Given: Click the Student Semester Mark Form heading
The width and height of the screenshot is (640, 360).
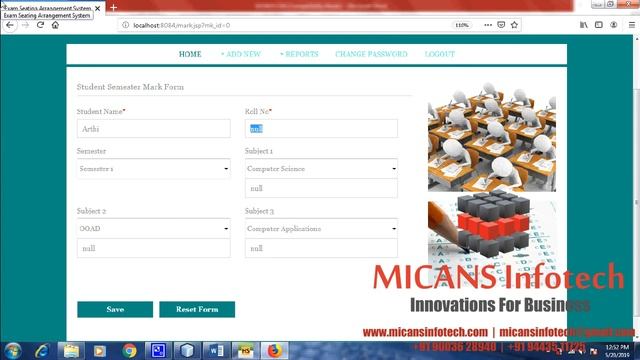Looking at the screenshot, I should point(130,87).
